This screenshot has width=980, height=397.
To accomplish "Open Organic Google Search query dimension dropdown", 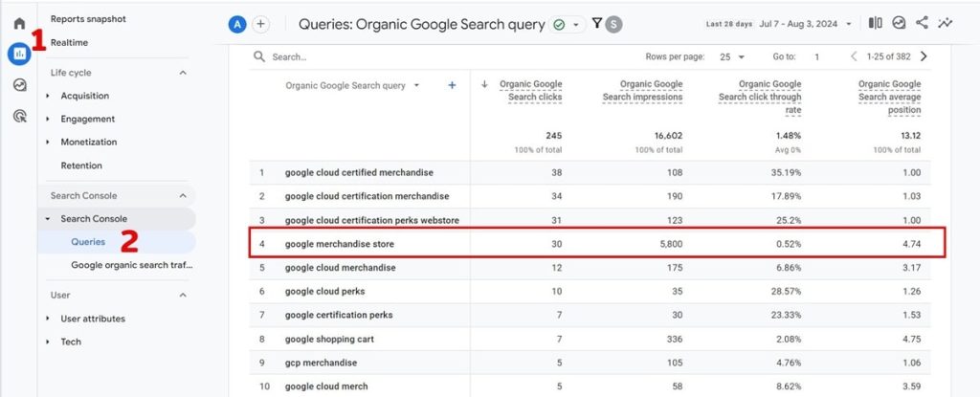I will coord(416,86).
